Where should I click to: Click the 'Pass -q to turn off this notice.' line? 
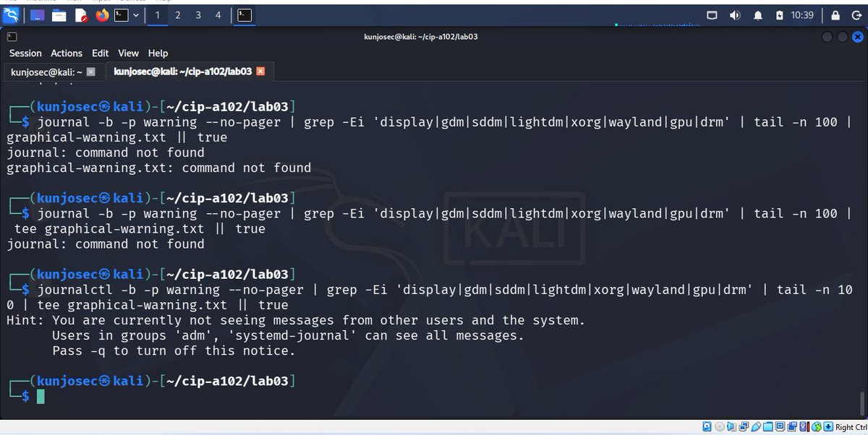point(174,350)
